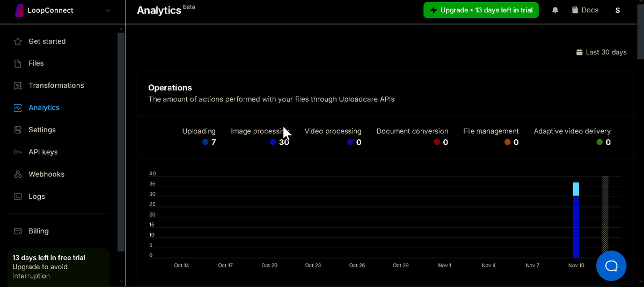This screenshot has width=644, height=287.
Task: Open the notifications bell
Action: (555, 10)
